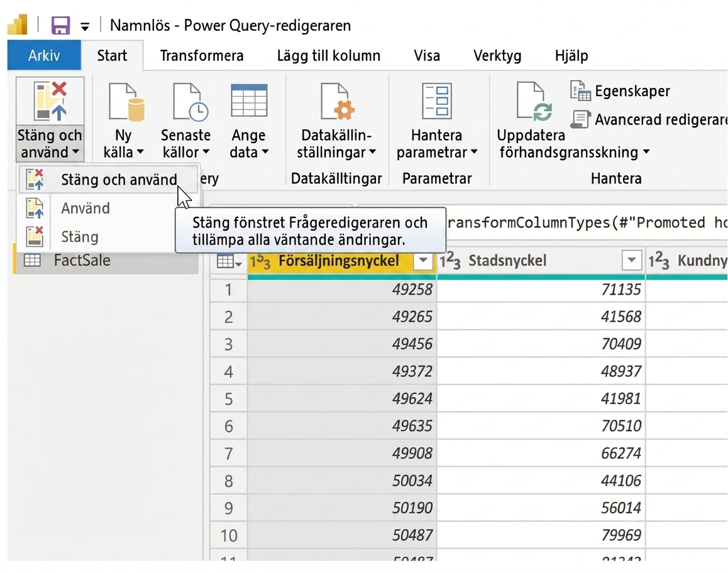Switch to the Start ribbon tab
This screenshot has width=728, height=573.
tap(112, 56)
